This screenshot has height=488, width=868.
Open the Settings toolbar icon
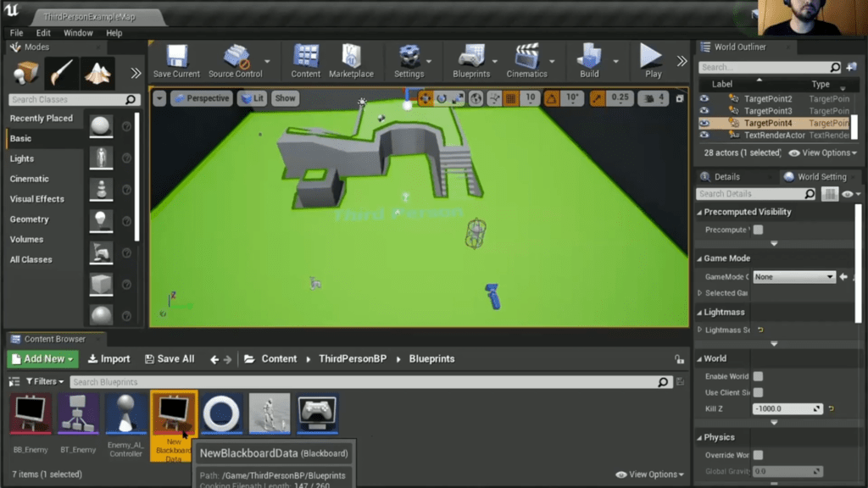coord(409,61)
